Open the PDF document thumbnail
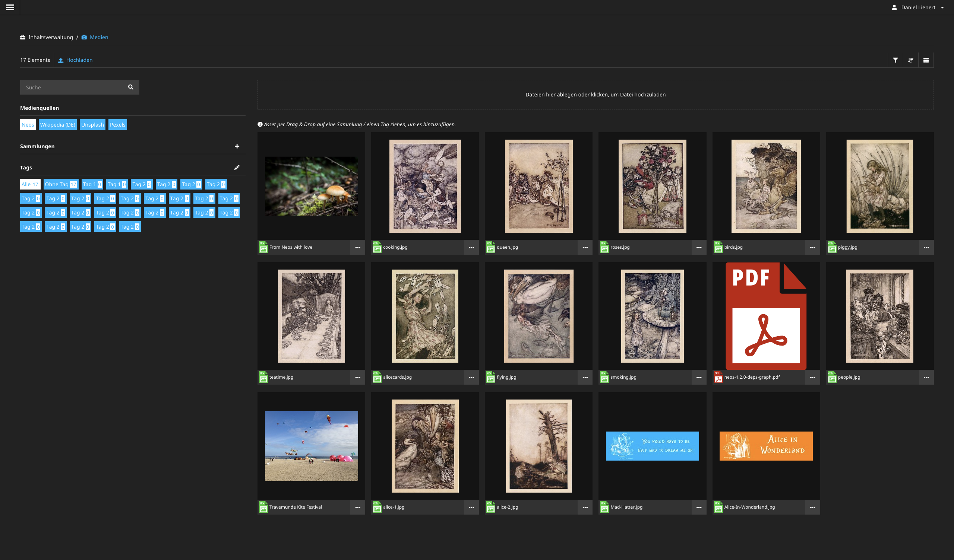Screen dimensions: 954x560 (766, 316)
